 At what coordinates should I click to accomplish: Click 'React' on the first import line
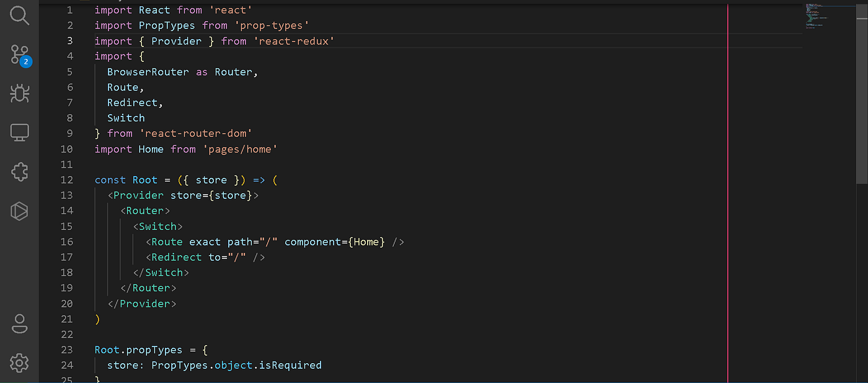(154, 11)
